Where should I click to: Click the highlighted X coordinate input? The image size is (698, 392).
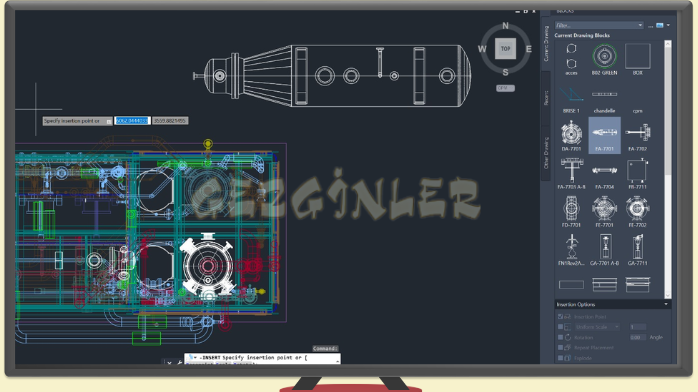132,121
